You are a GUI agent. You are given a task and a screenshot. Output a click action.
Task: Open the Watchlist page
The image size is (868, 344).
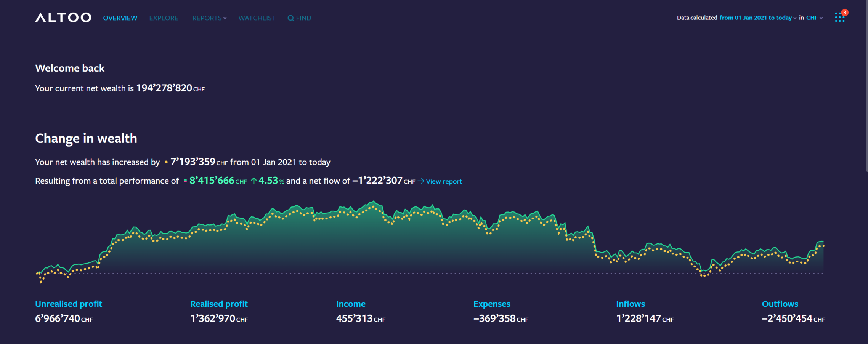[257, 18]
